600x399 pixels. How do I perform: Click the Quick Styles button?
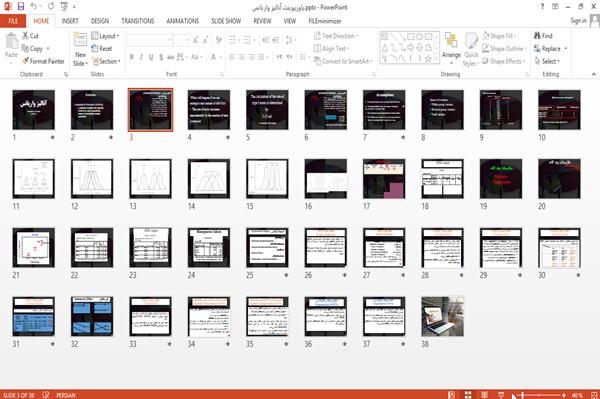pyautogui.click(x=471, y=50)
